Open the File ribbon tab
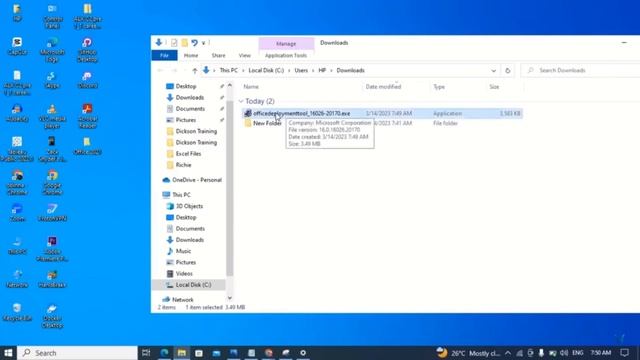Screen dimensions: 640x360 click(x=164, y=56)
